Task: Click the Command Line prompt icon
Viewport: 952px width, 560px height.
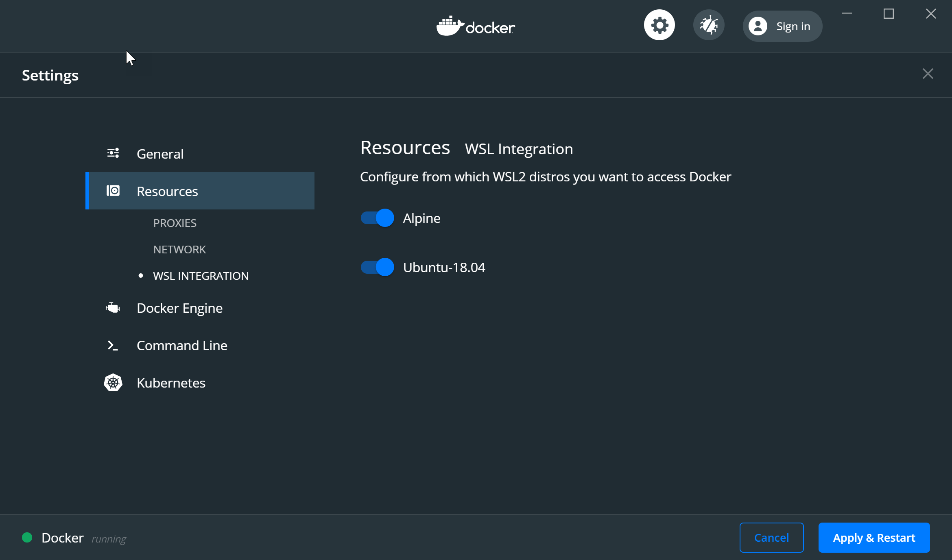Action: click(113, 345)
